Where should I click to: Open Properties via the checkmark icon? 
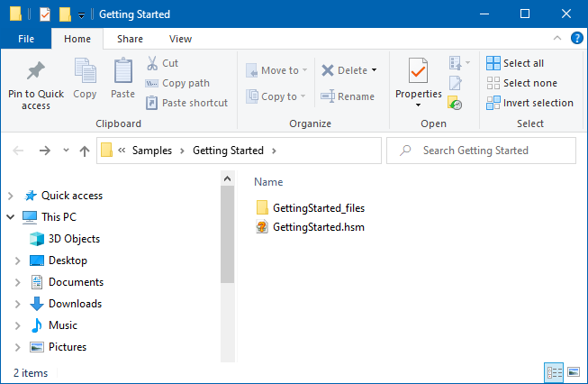pyautogui.click(x=418, y=70)
